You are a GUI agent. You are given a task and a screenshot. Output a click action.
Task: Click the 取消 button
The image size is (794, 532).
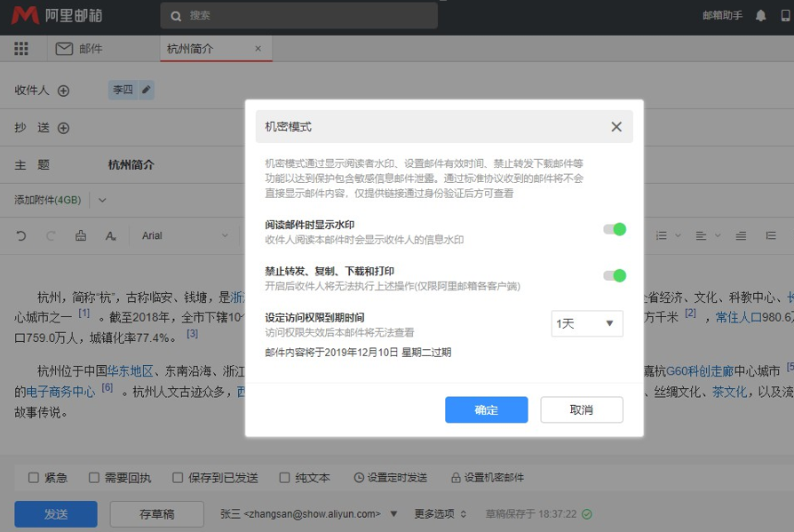(x=582, y=409)
